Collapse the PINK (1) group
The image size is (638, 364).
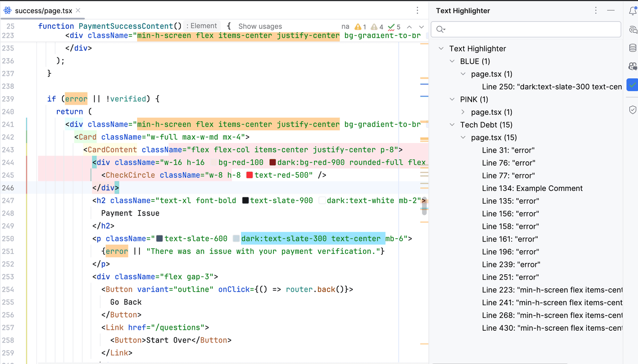point(452,99)
